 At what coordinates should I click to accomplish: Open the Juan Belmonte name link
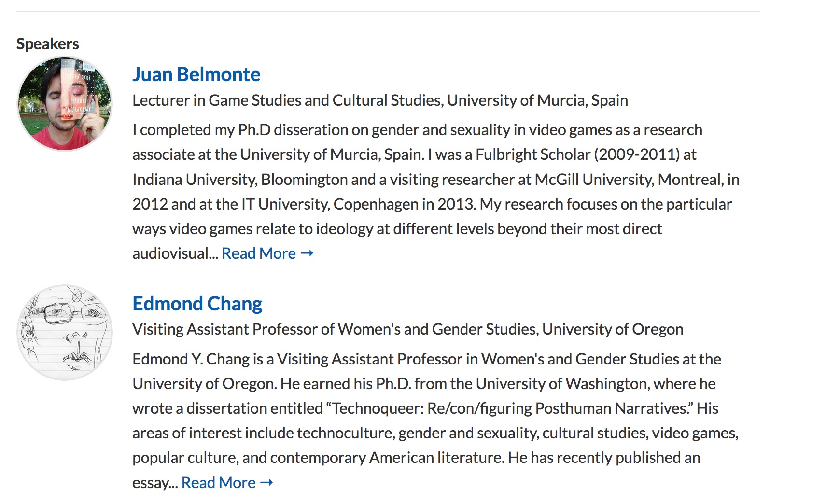196,74
